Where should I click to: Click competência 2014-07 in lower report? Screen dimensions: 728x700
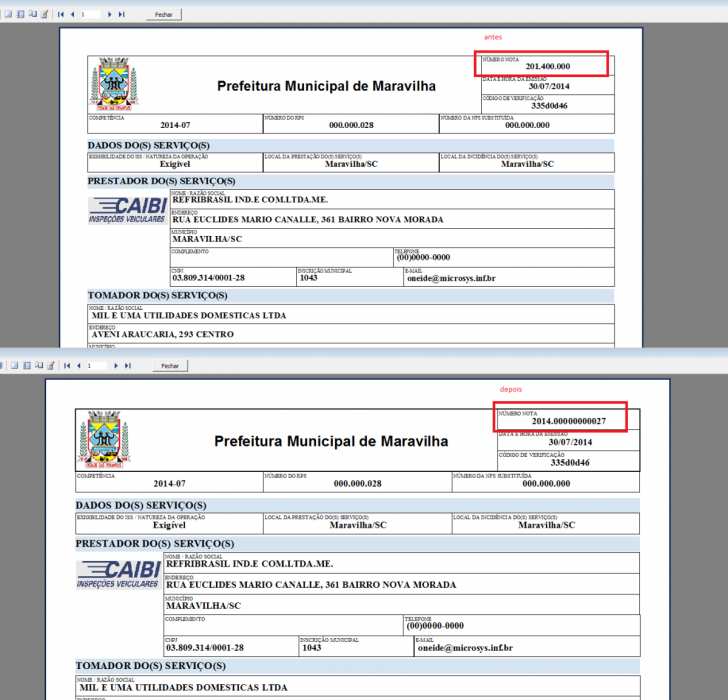[x=169, y=484]
